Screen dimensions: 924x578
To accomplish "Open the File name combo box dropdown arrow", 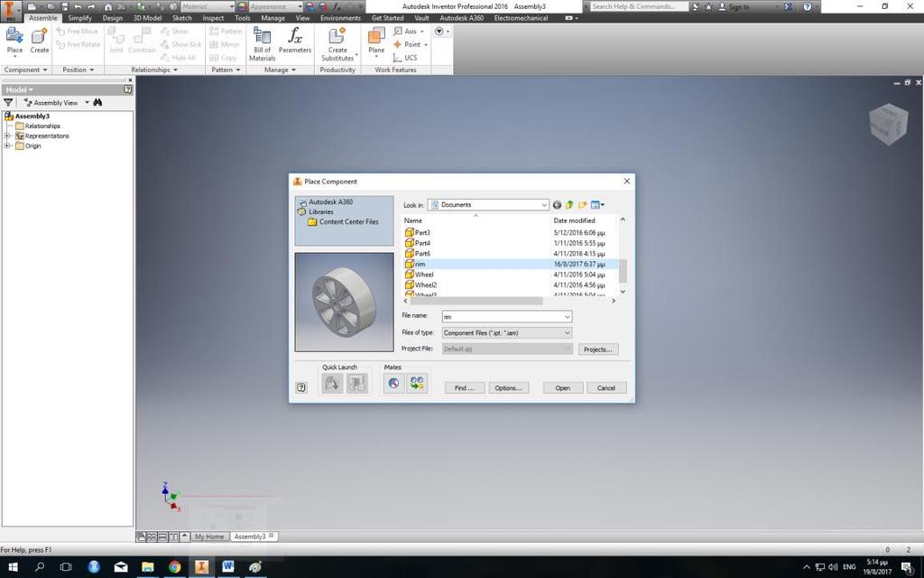I will (567, 317).
